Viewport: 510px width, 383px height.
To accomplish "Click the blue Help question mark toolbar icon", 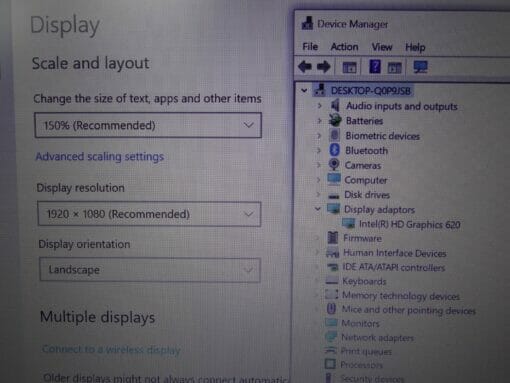I will [375, 67].
